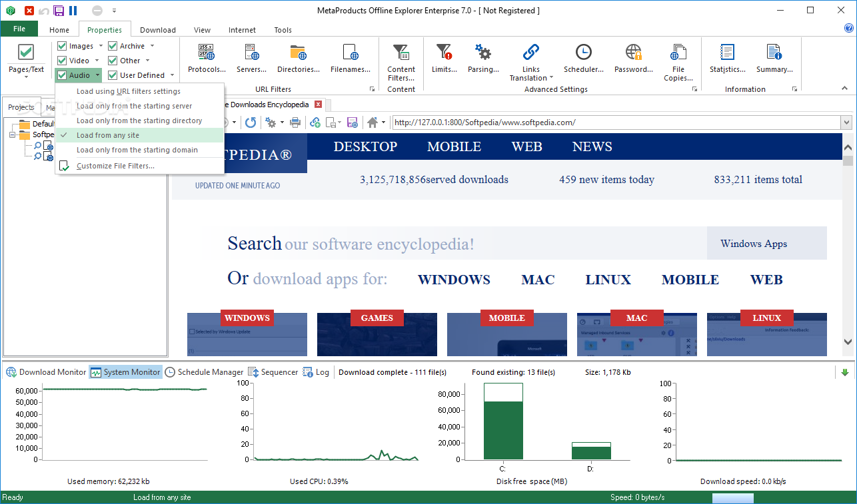Switch to the View ribbon tab
The width and height of the screenshot is (857, 504).
pyautogui.click(x=203, y=30)
